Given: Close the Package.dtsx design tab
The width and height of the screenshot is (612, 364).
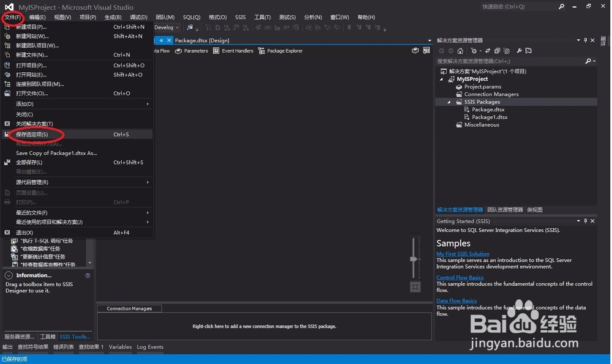Looking at the screenshot, I should tap(169, 40).
